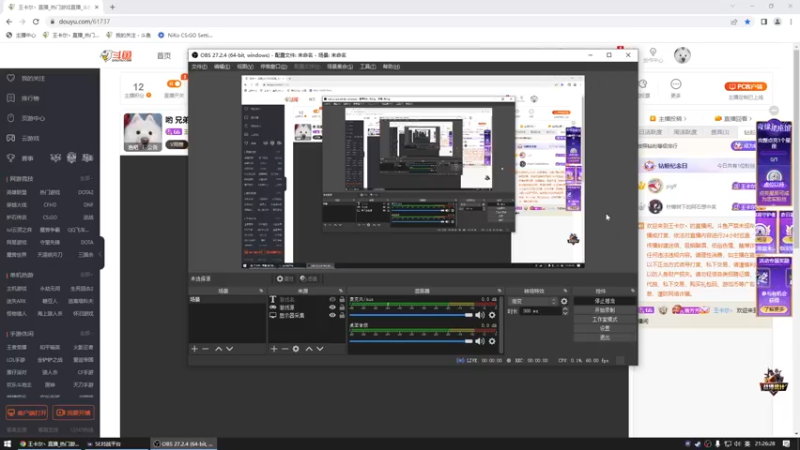
Task: Open transition properties gear in OBS
Action: [564, 302]
